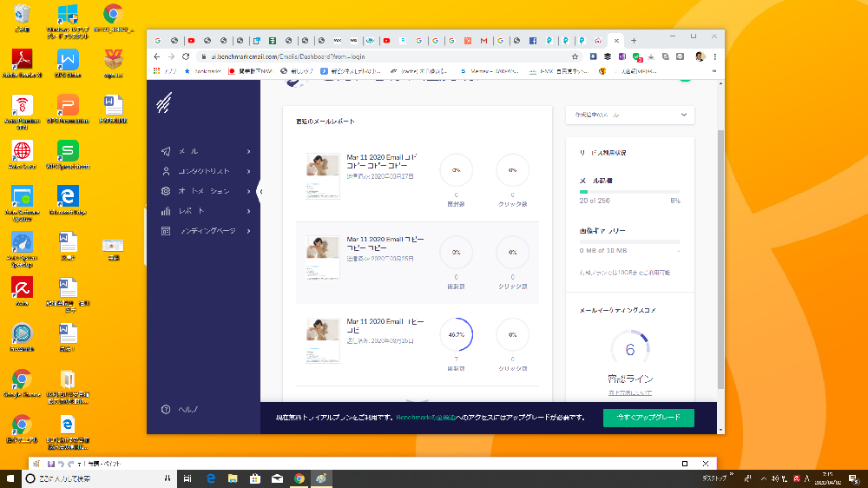Click thumbnail of the third email report
868x488 pixels.
coord(322,340)
